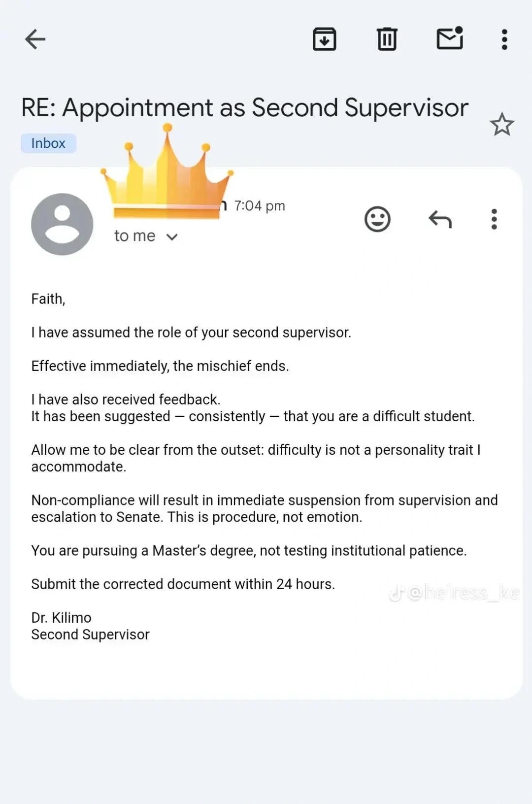
Task: Click the "to me" recipient text
Action: 134,236
